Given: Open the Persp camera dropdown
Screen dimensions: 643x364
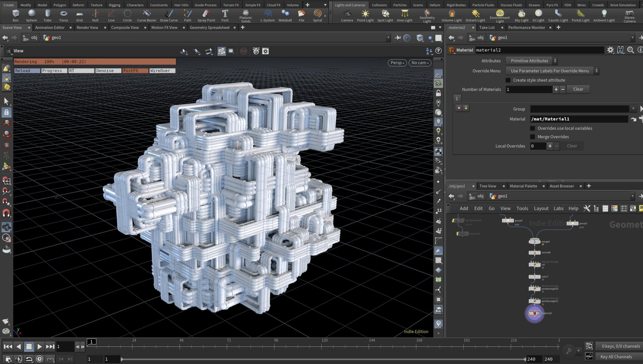Looking at the screenshot, I should (x=397, y=63).
